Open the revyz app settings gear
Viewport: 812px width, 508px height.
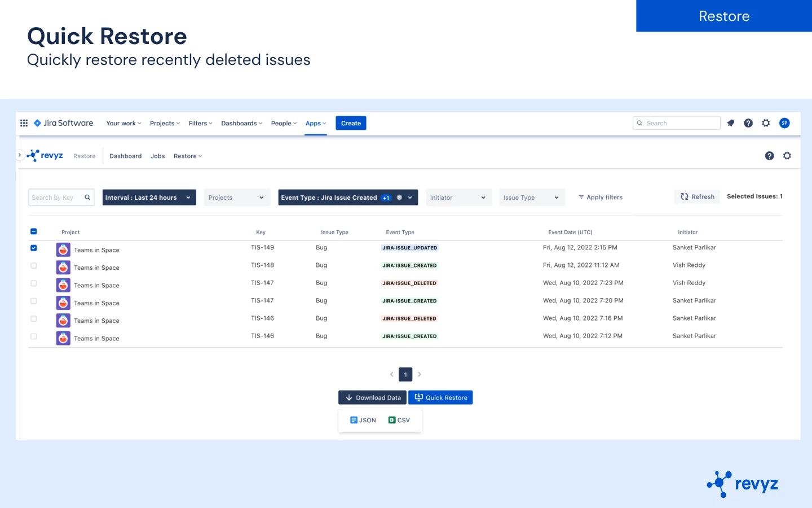click(x=787, y=156)
